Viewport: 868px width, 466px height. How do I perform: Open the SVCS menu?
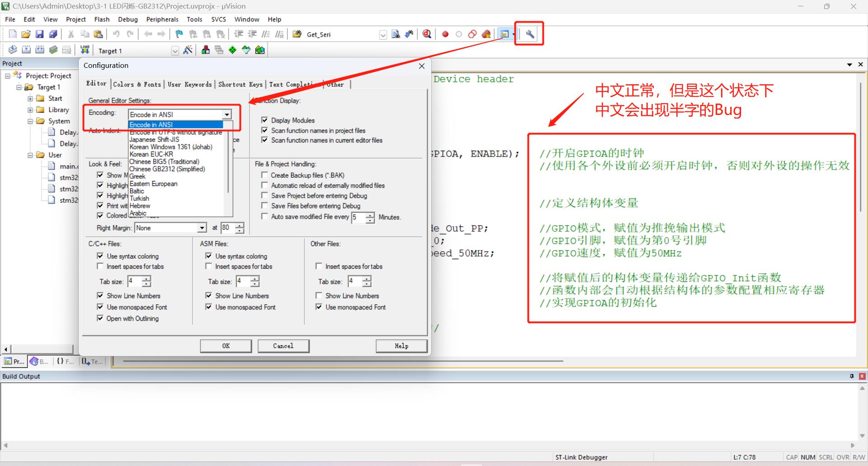pos(218,19)
